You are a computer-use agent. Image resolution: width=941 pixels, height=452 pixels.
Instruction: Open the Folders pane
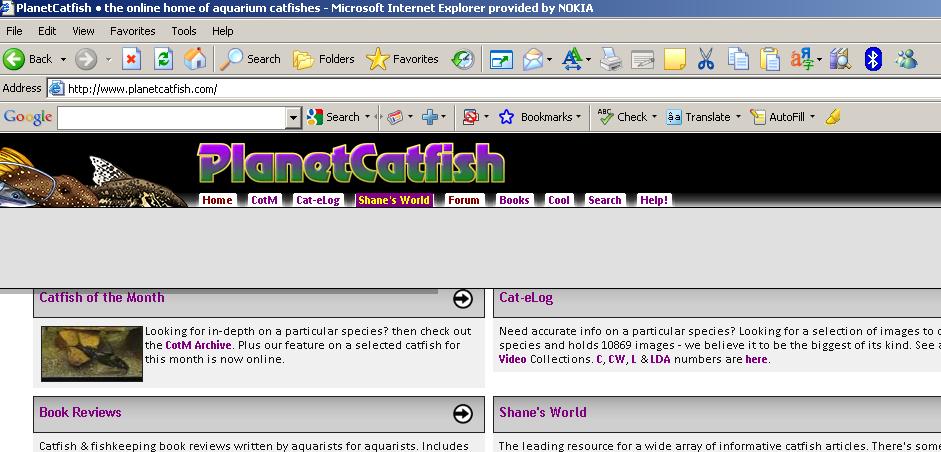[323, 59]
